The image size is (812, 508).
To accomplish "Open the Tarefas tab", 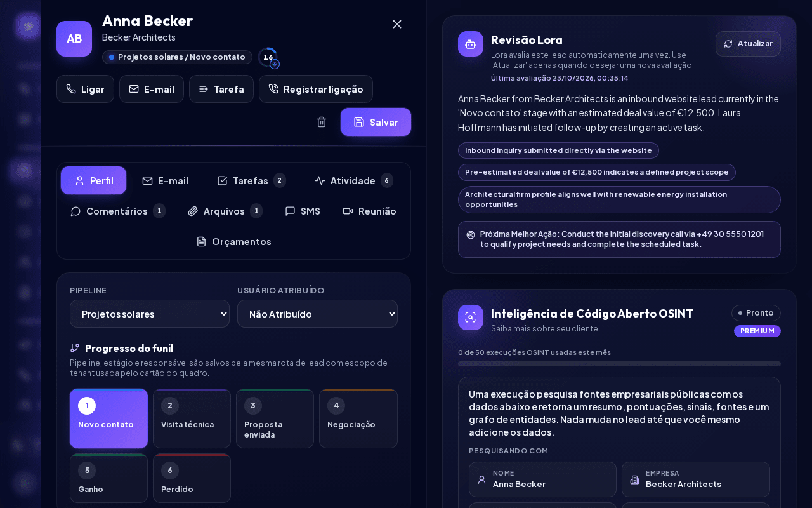I will [251, 180].
